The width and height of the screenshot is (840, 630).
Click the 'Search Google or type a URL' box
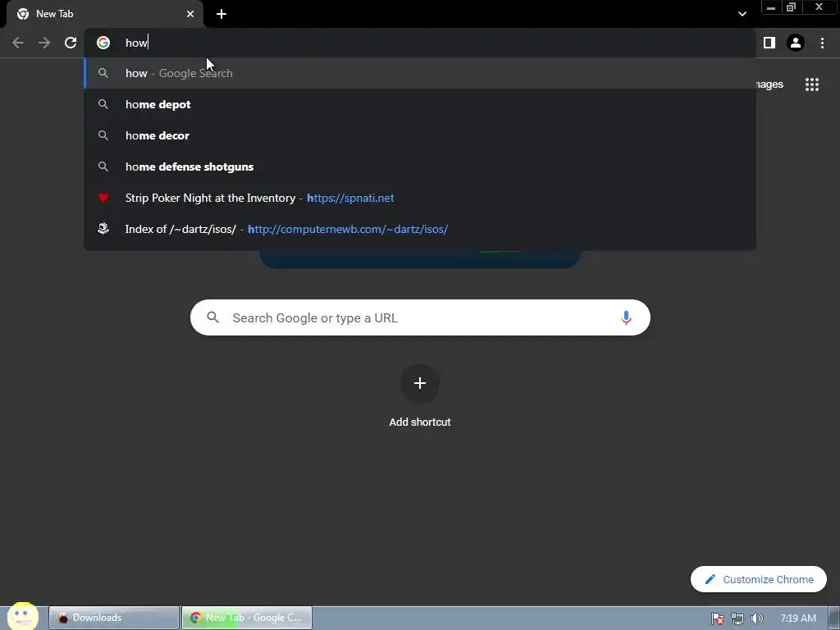(x=420, y=317)
